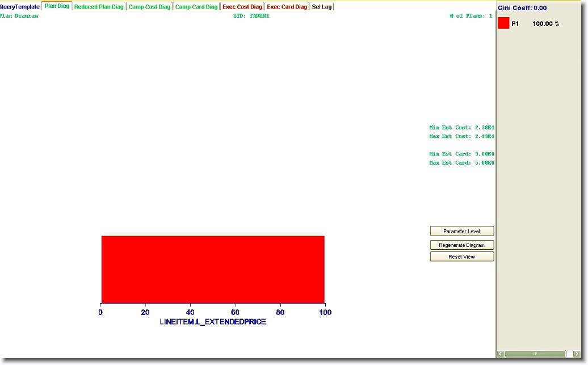The image size is (588, 365).
Task: Select the Plan Diag tab
Action: tap(57, 6)
